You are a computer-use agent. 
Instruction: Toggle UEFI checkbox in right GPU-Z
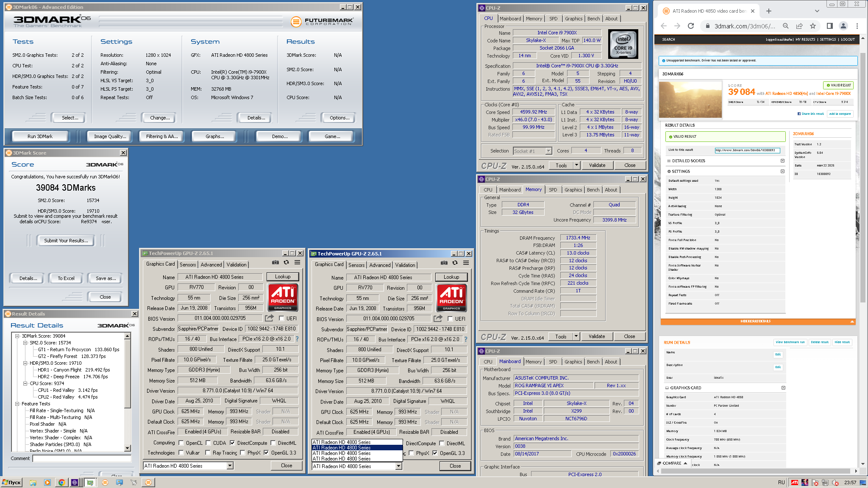(450, 319)
